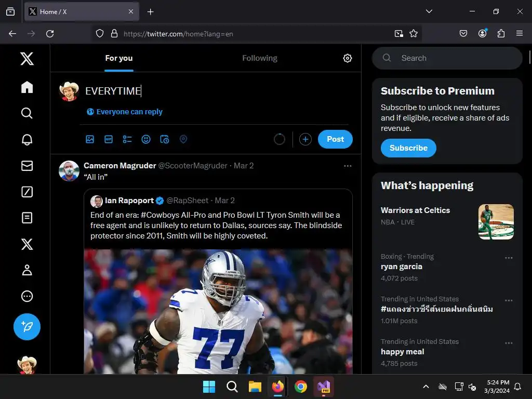Click the browser back arrow
This screenshot has width=532, height=399.
pyautogui.click(x=12, y=34)
